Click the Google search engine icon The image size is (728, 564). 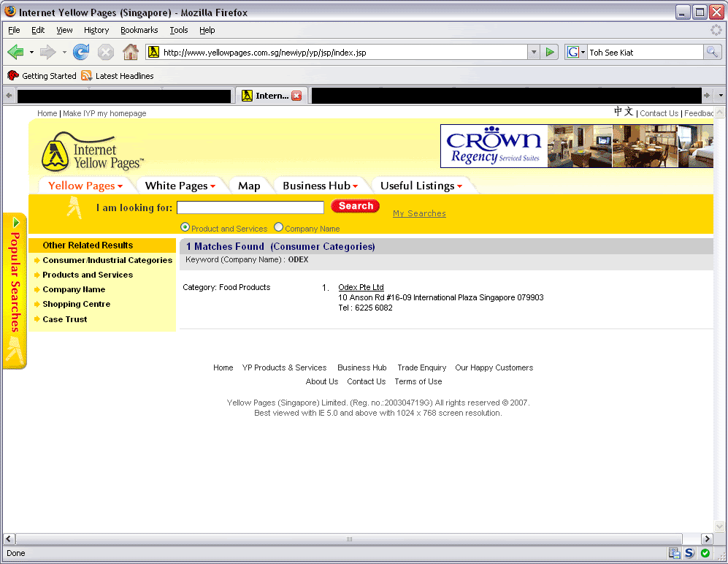[573, 52]
